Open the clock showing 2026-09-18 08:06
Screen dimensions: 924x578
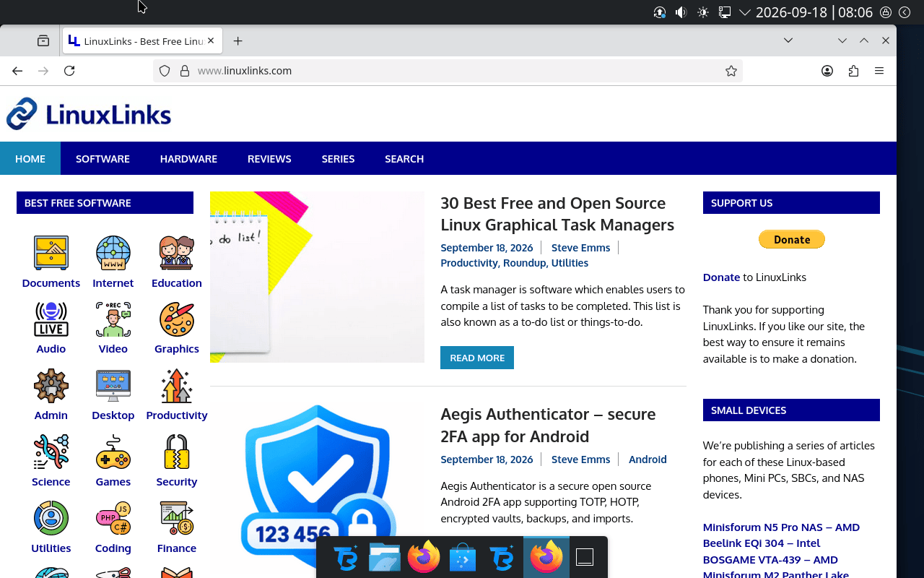point(814,12)
